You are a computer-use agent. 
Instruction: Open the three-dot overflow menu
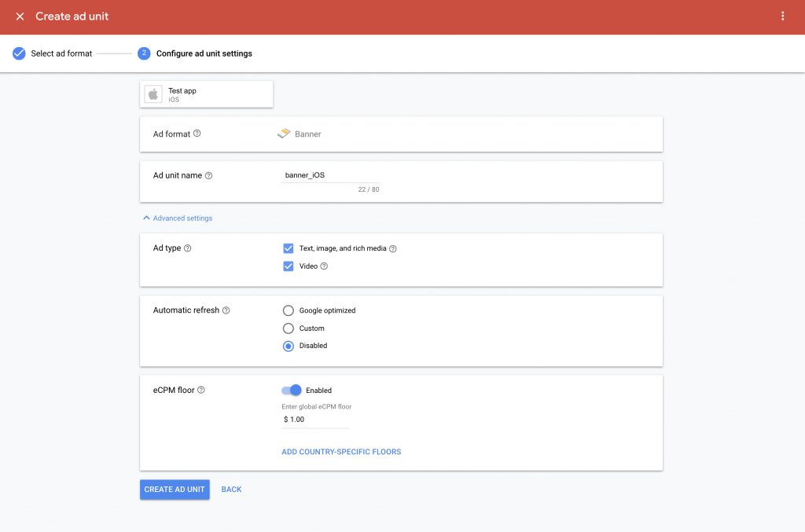[x=783, y=16]
